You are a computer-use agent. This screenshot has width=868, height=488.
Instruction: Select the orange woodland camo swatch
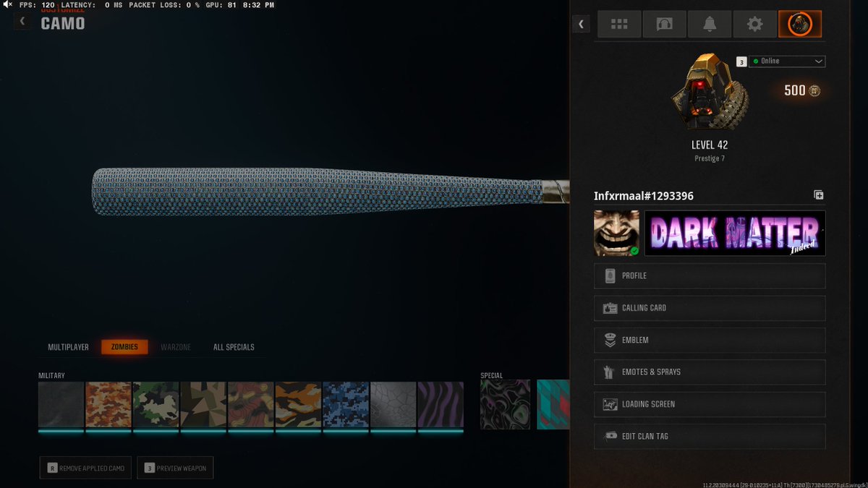pyautogui.click(x=109, y=405)
